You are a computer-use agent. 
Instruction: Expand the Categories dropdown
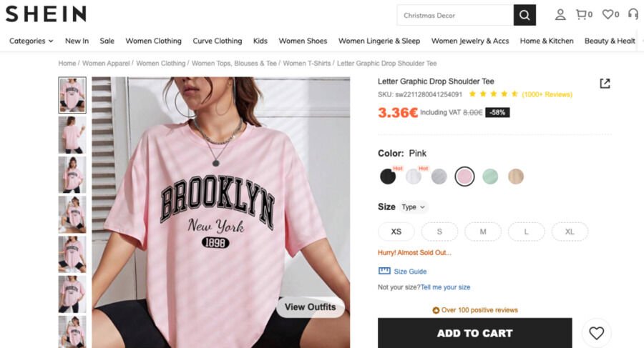click(31, 41)
